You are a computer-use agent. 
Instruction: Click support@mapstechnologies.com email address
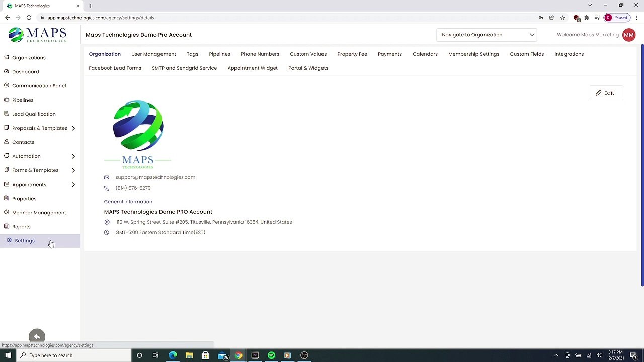pos(155,177)
